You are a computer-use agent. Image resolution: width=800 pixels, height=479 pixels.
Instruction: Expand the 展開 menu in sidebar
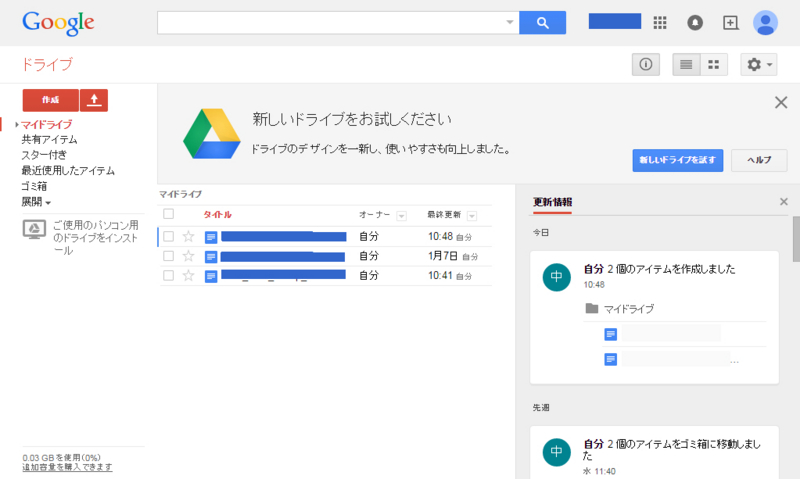point(36,202)
